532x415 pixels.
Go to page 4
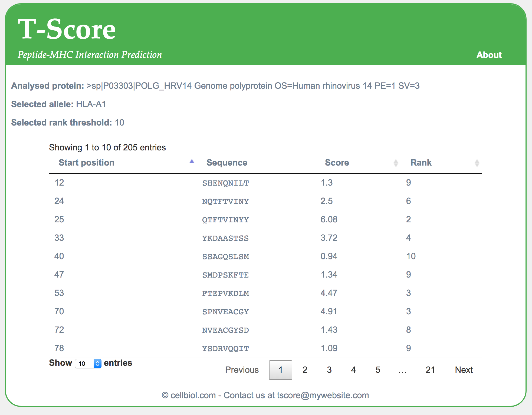pos(353,370)
